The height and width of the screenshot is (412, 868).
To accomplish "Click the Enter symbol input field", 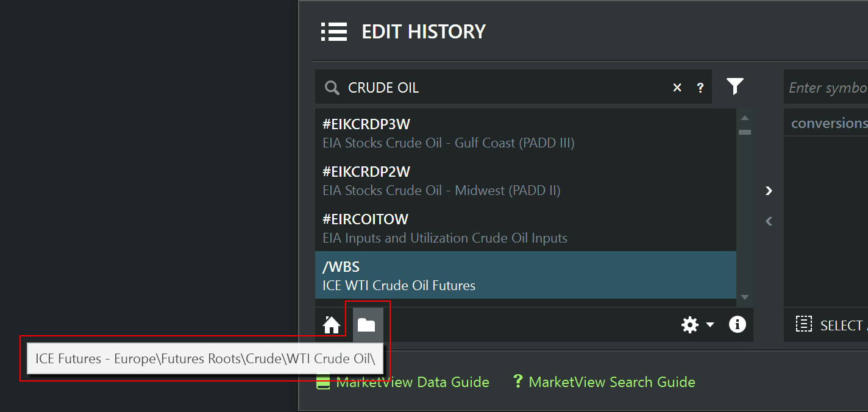I will 826,88.
